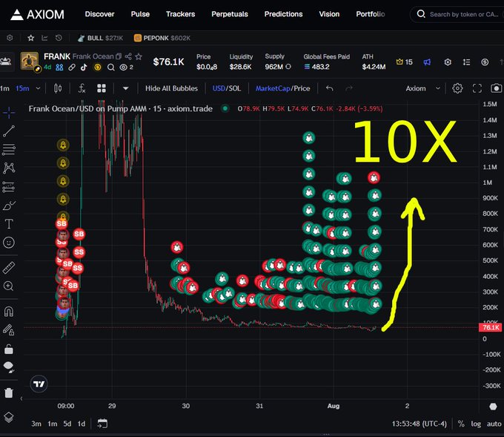Screen dimensions: 504x437
Task: Open the go to date calendar
Action: pyautogui.click(x=102, y=424)
